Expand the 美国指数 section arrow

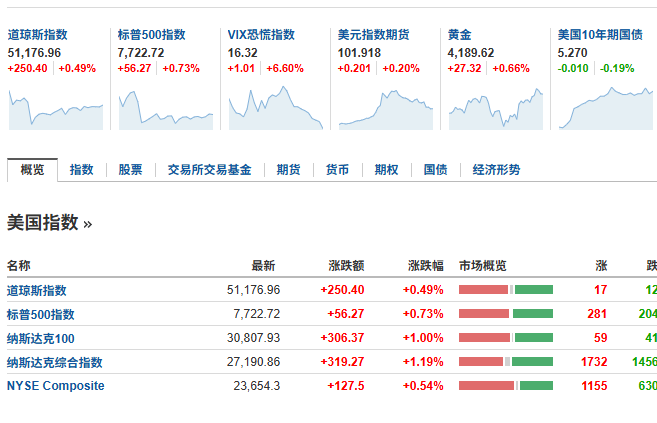(x=88, y=224)
